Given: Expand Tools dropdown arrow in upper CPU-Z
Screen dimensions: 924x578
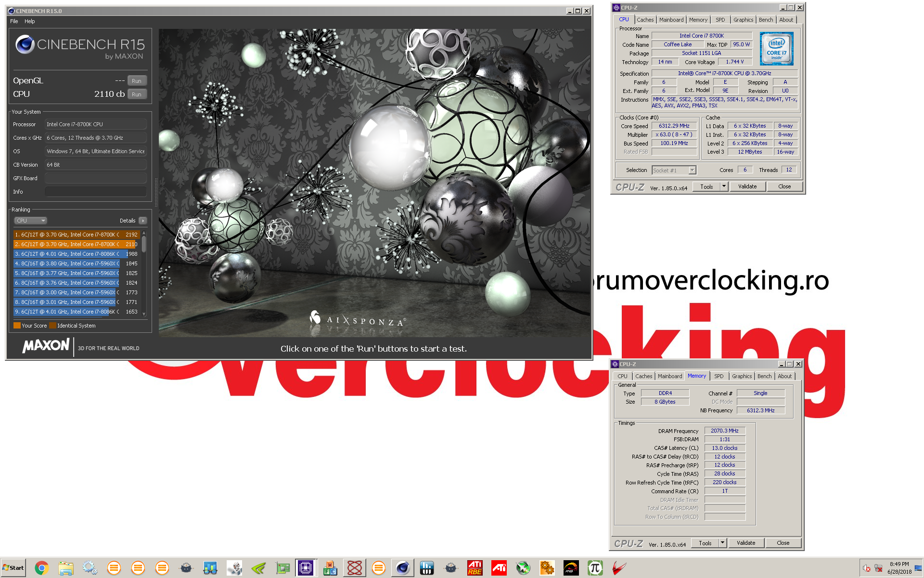Looking at the screenshot, I should coord(724,186).
